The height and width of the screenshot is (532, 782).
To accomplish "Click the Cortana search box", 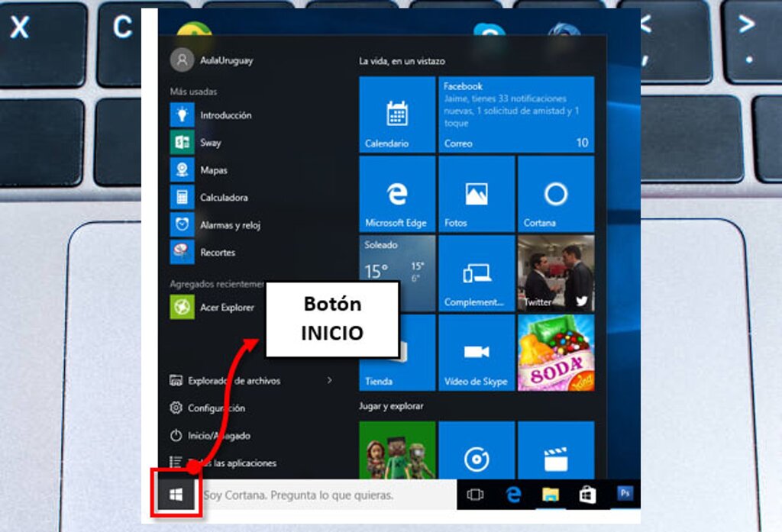I will click(x=329, y=495).
